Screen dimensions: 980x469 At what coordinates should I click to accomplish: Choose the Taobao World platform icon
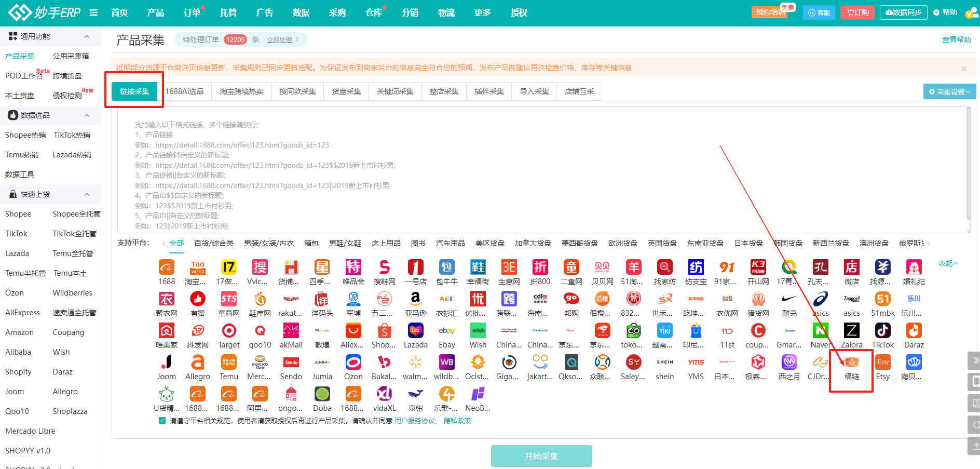198,267
